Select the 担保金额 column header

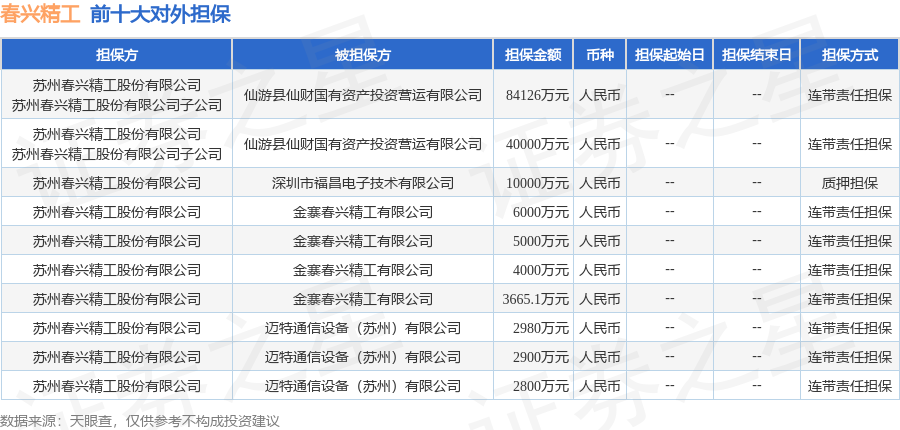[x=533, y=55]
